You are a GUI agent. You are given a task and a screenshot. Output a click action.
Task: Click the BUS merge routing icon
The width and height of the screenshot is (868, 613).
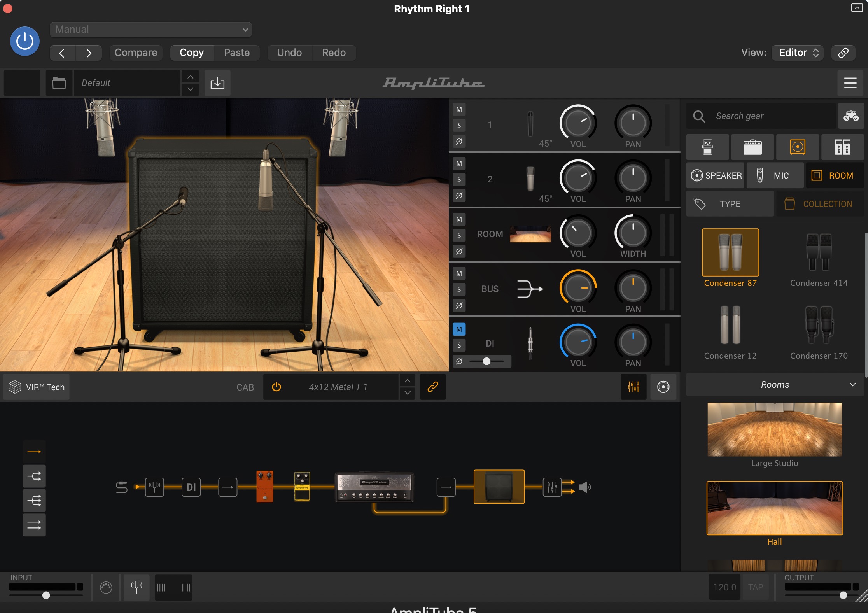(x=530, y=289)
